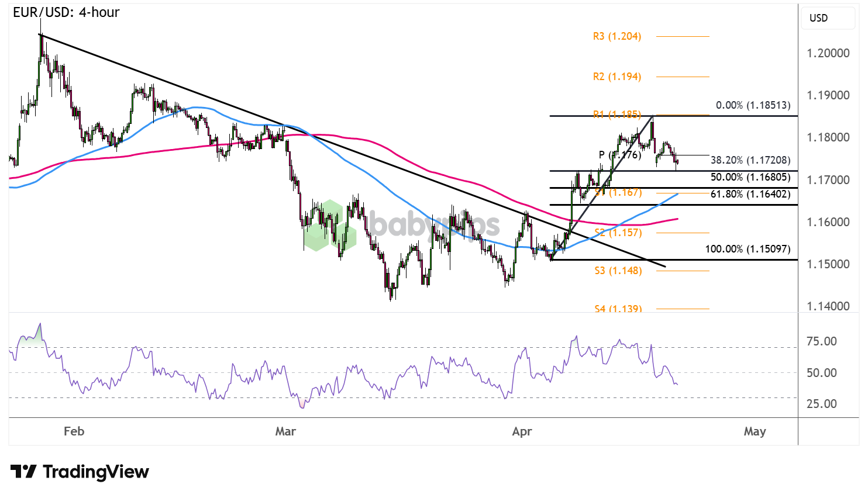Click the EUR/USD: 4-hour chart title
The image size is (868, 498).
point(66,12)
